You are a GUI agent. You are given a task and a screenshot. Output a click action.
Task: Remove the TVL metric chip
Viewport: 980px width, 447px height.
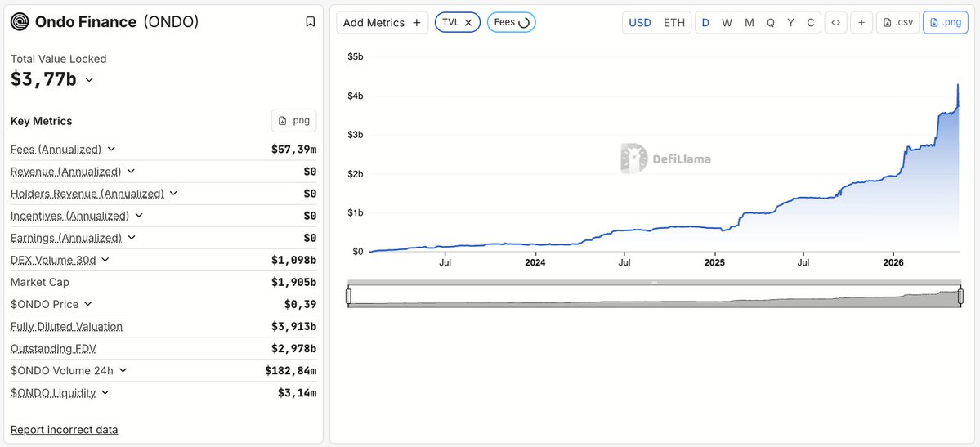468,23
